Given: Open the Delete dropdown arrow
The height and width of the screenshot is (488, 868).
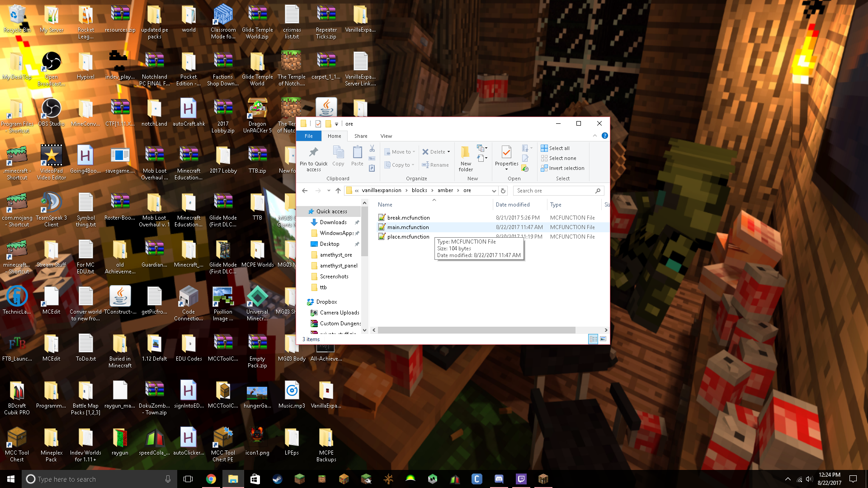Looking at the screenshot, I should 448,152.
